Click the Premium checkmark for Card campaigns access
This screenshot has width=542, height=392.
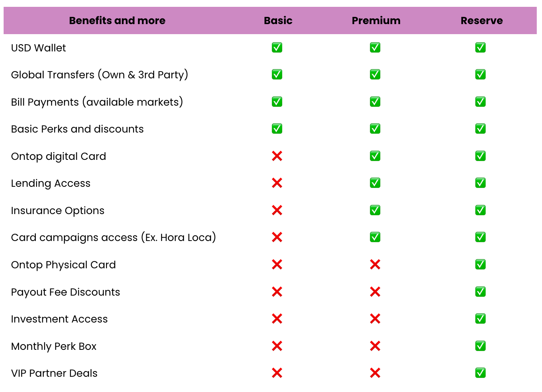pos(375,237)
